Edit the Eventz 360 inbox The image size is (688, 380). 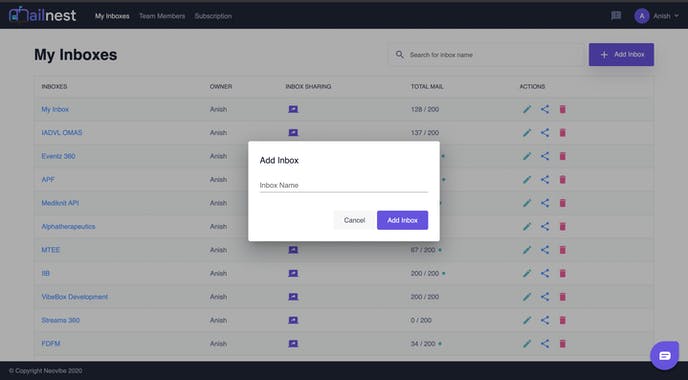click(x=527, y=156)
